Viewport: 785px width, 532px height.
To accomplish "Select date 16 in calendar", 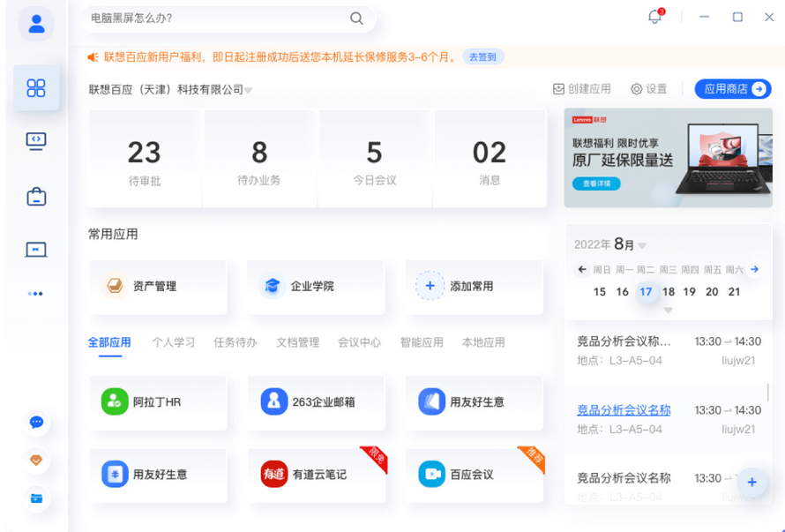I will [623, 292].
